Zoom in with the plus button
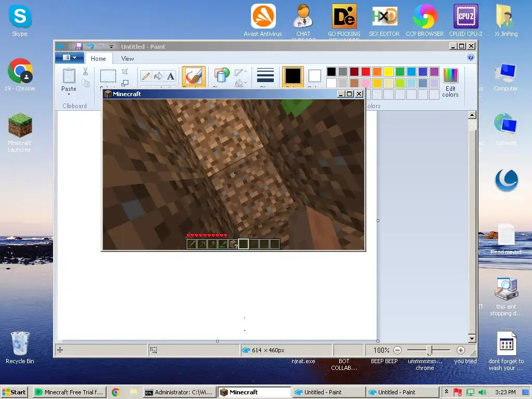This screenshot has width=532, height=399. pyautogui.click(x=460, y=350)
